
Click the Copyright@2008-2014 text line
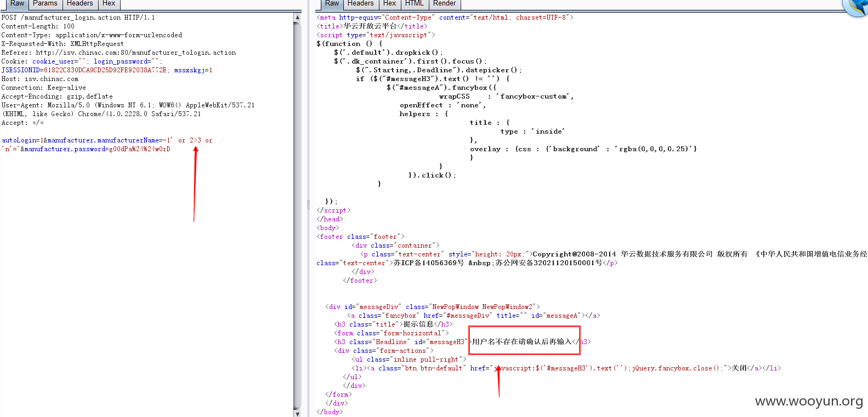coord(614,254)
